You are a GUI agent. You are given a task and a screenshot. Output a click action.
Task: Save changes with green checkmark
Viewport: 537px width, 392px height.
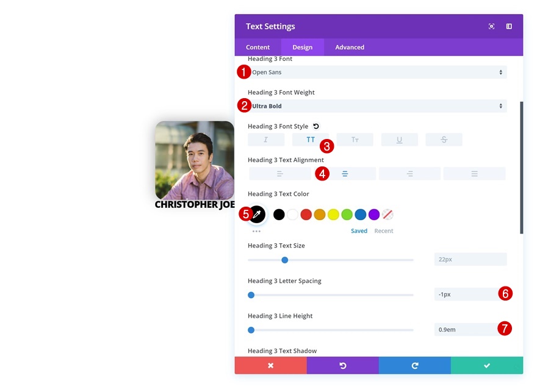[x=487, y=365]
